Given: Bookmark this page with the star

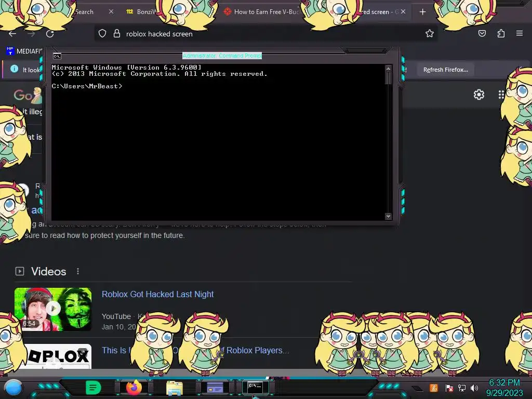Looking at the screenshot, I should tap(430, 33).
